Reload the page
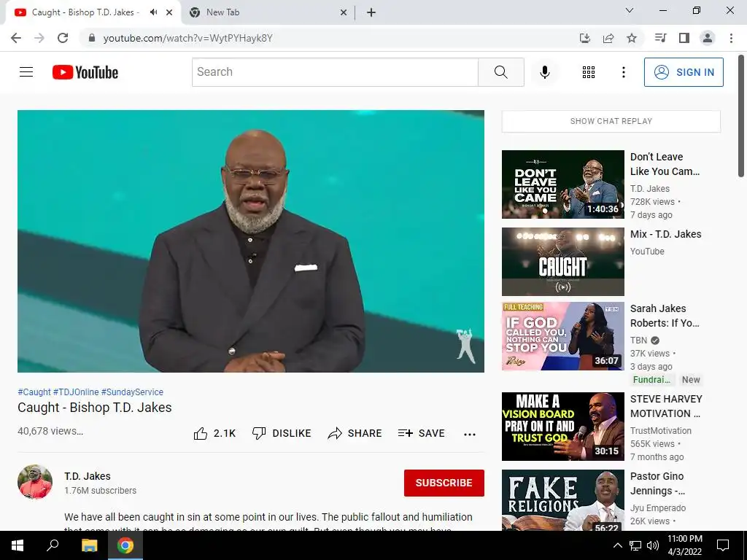Image resolution: width=747 pixels, height=560 pixels. click(x=63, y=38)
